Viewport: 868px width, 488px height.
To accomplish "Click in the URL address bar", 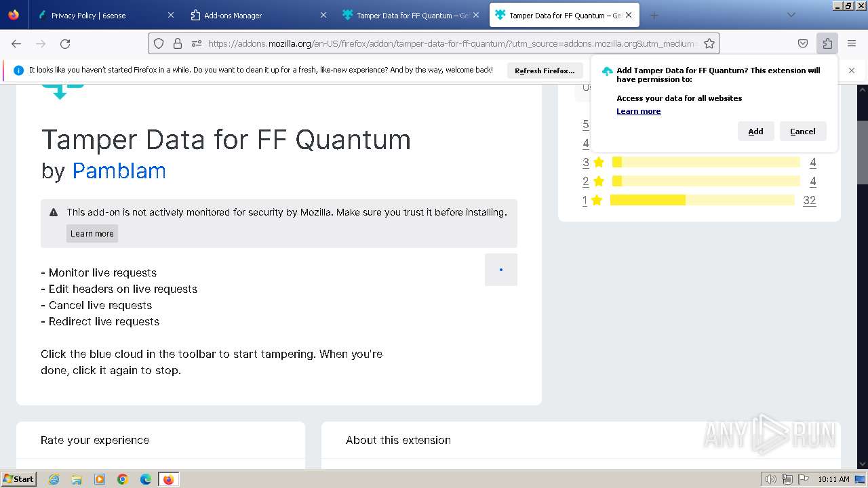I will pos(452,43).
